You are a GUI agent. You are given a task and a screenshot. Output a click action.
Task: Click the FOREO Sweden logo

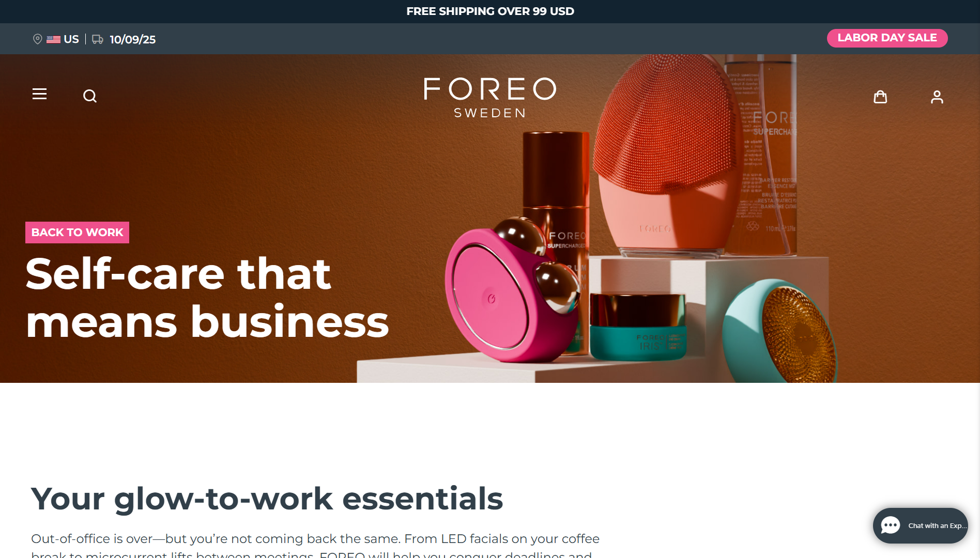click(x=490, y=98)
